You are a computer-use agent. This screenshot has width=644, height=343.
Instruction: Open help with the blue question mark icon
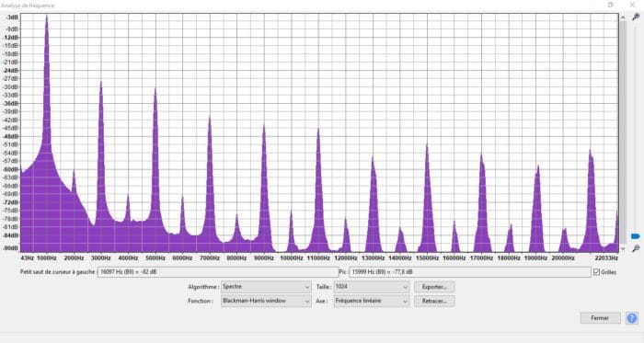click(x=632, y=318)
